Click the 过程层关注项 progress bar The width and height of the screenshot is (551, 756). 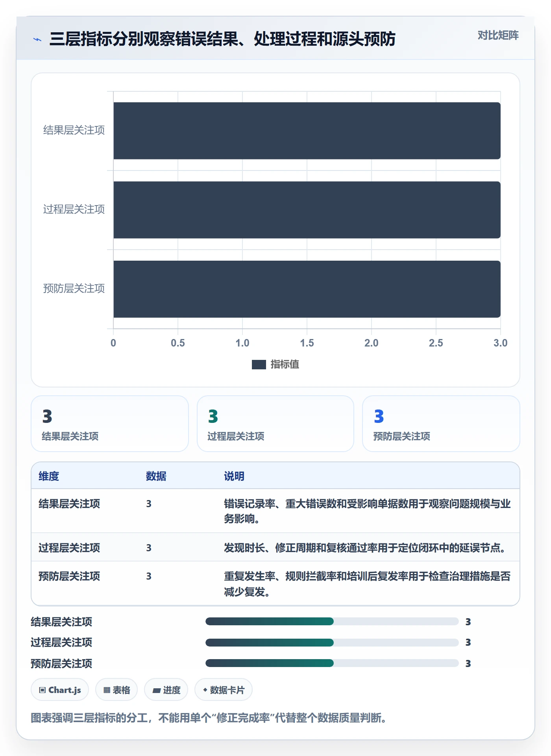click(332, 643)
